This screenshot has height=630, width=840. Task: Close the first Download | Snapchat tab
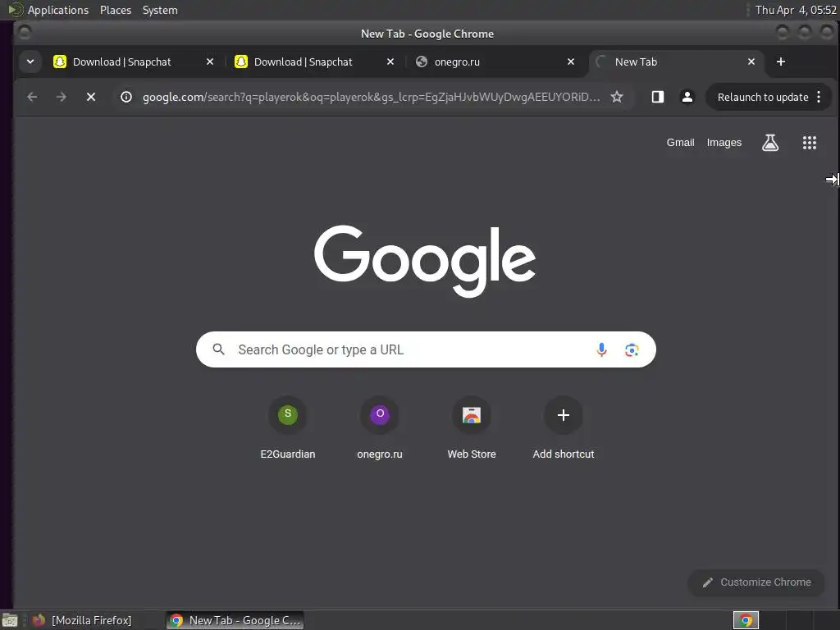tap(210, 62)
